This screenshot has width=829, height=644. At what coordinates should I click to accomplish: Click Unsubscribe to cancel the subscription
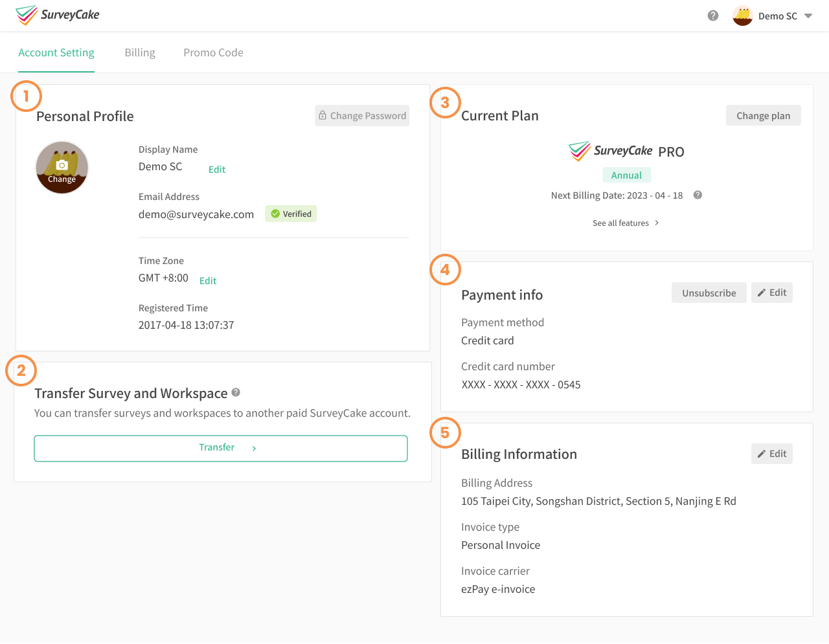(x=709, y=292)
